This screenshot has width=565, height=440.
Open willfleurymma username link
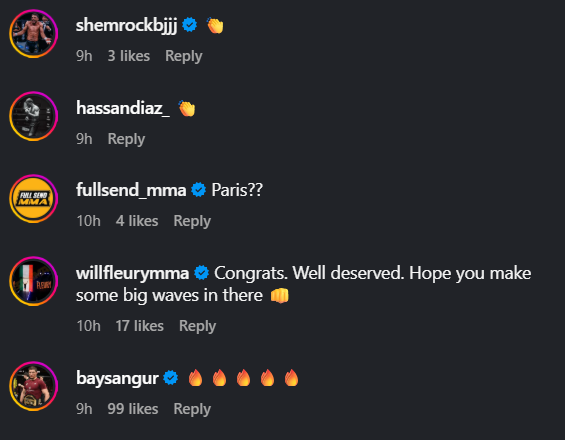click(x=133, y=273)
